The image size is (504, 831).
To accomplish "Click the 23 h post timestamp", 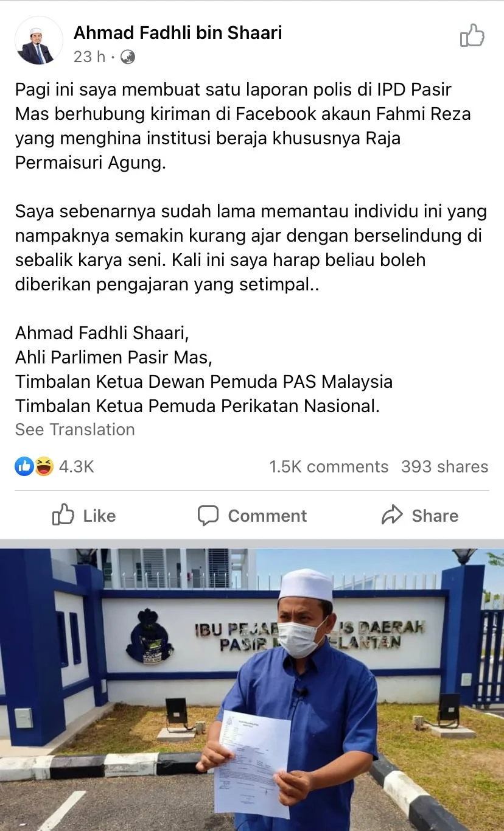I will (x=89, y=57).
